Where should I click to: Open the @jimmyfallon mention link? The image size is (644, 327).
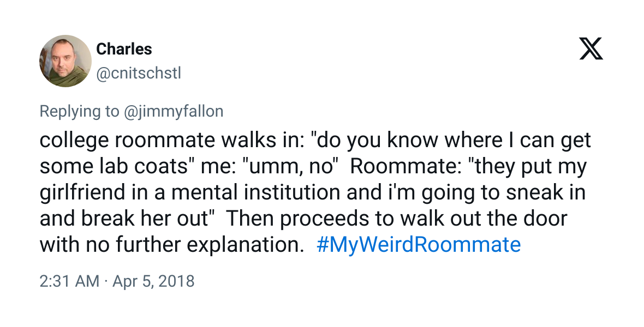(174, 111)
